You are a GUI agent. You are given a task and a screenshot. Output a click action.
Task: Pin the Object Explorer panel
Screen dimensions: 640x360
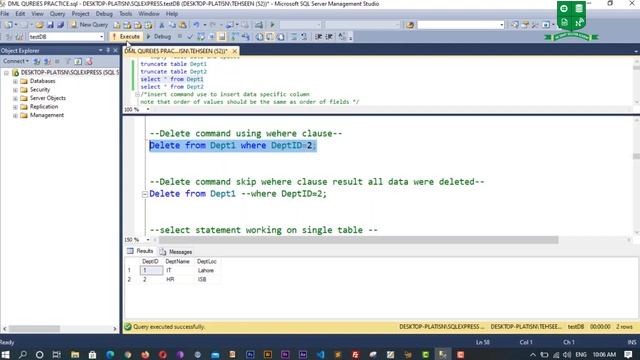[x=108, y=50]
